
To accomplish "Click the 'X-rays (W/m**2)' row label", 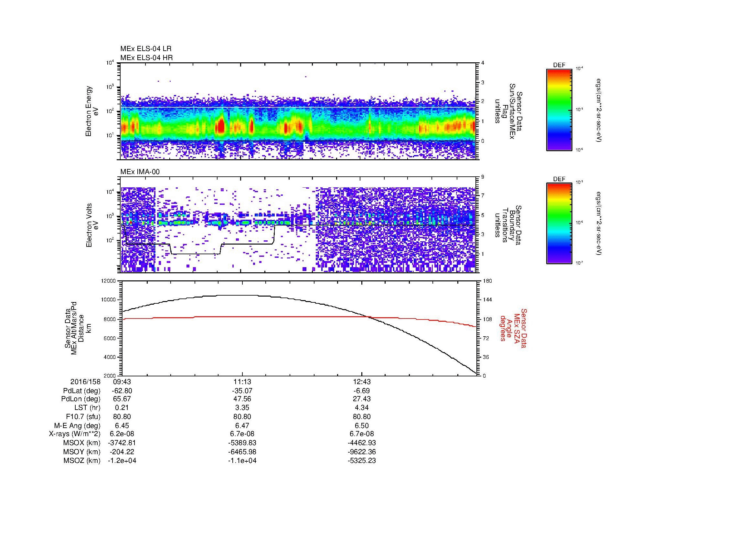I will pyautogui.click(x=75, y=434).
